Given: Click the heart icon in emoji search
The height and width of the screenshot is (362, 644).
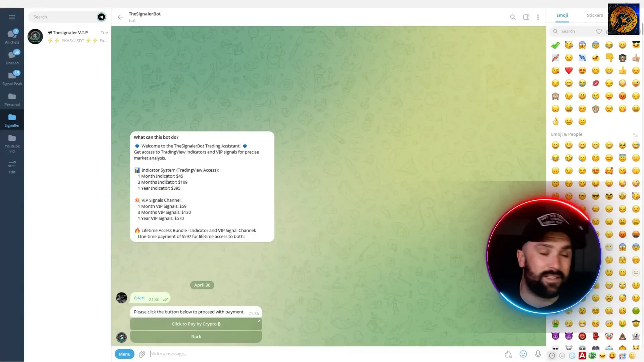Looking at the screenshot, I should pyautogui.click(x=599, y=31).
